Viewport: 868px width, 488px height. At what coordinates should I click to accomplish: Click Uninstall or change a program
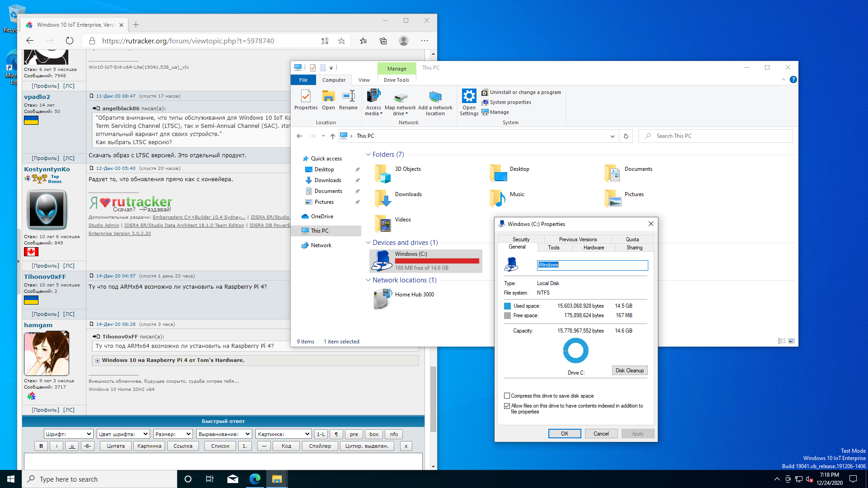tap(521, 92)
